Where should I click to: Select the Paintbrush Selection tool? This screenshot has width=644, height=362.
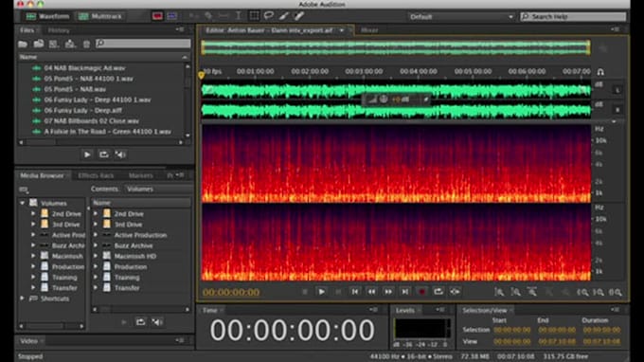coord(284,16)
